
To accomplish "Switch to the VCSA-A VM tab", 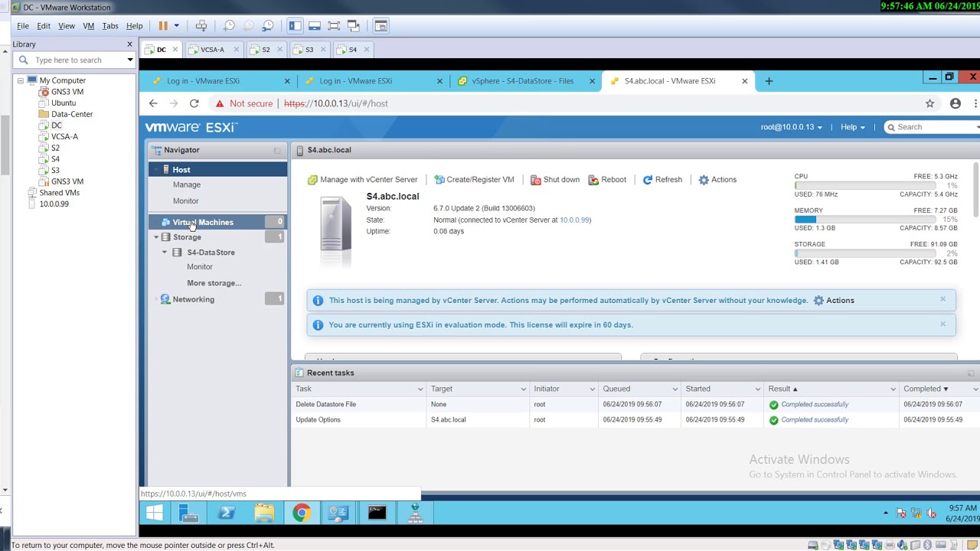I will pos(213,50).
